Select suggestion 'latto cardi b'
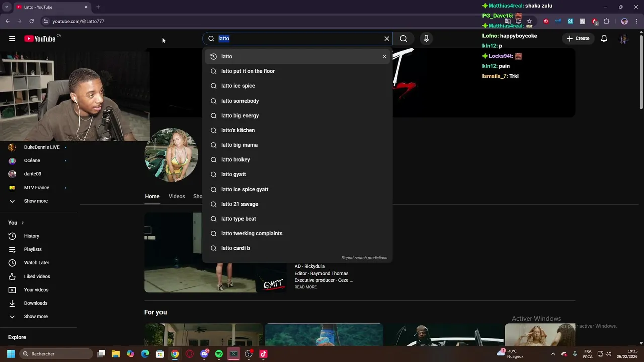 (297, 248)
